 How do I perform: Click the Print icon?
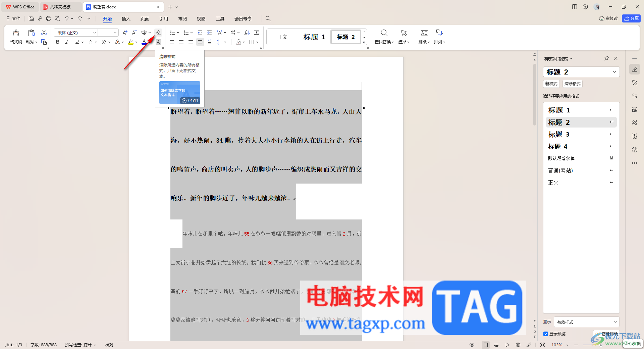[49, 18]
